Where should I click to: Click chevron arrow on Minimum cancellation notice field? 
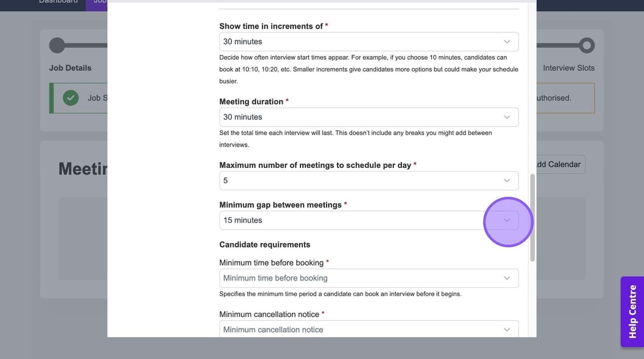[x=506, y=330]
